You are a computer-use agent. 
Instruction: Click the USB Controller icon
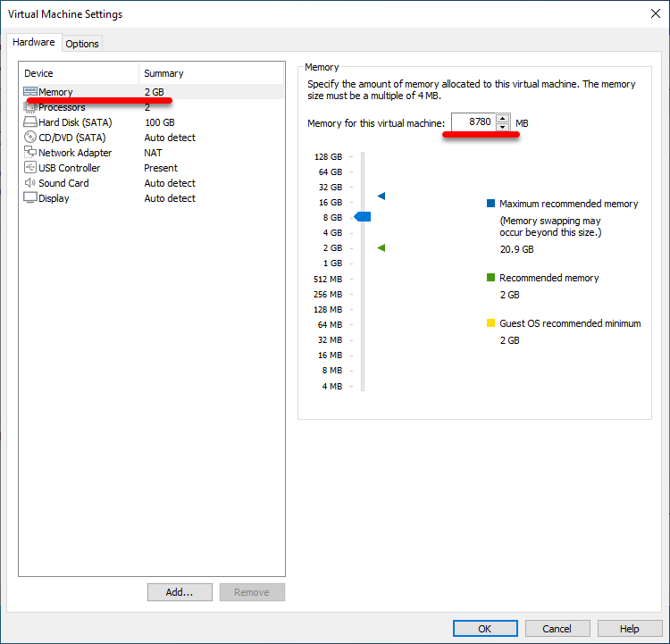tap(29, 167)
